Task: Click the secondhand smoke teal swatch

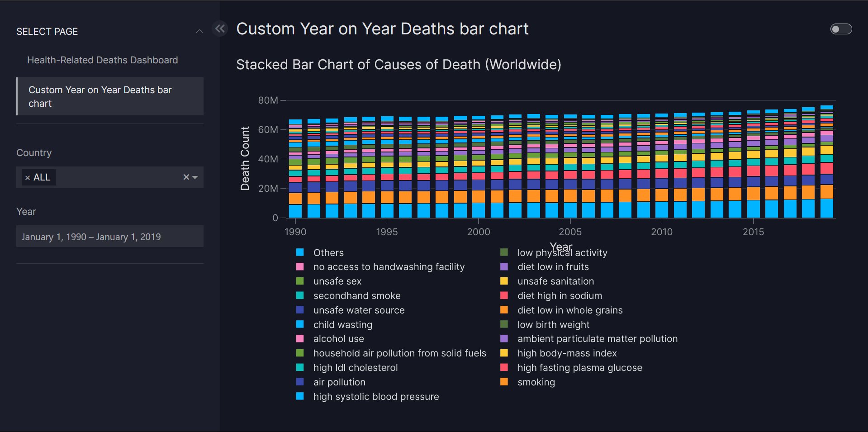Action: (x=300, y=296)
